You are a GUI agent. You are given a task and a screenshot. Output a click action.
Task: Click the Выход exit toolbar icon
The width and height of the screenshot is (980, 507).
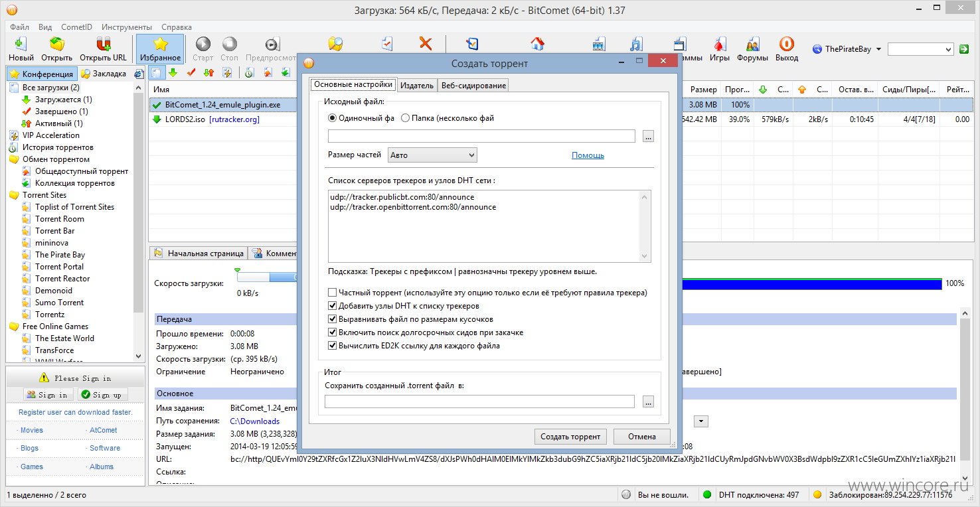(786, 44)
